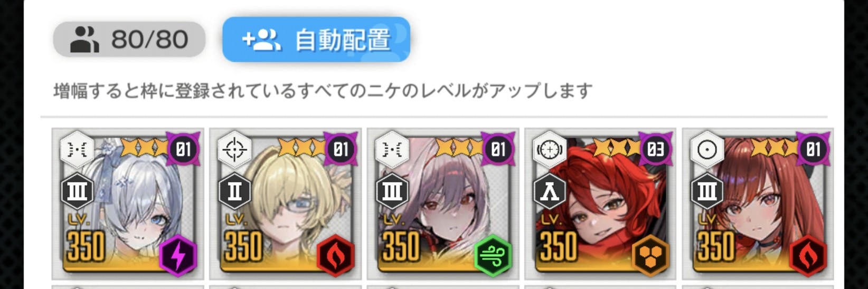Tap the orange iron element icon
Image resolution: width=868 pixels, height=289 pixels.
coord(650,256)
